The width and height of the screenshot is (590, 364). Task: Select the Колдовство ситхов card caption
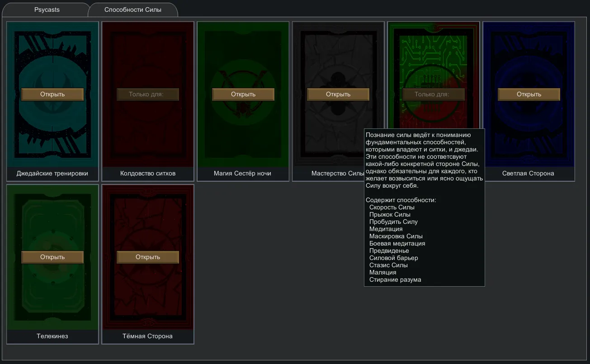(x=148, y=173)
